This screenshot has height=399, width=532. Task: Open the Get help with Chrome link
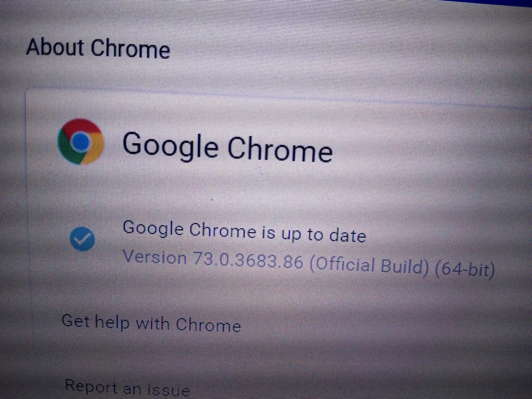pos(151,323)
